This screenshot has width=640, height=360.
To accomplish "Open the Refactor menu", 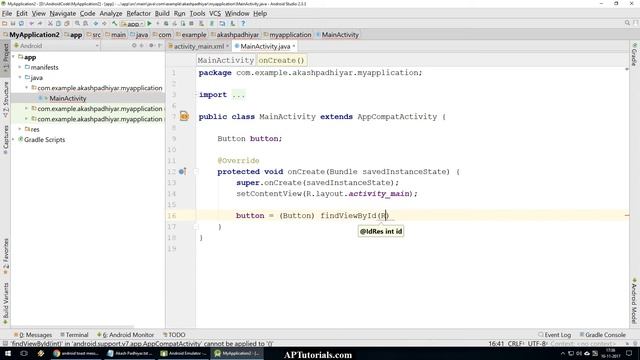I will [138, 13].
